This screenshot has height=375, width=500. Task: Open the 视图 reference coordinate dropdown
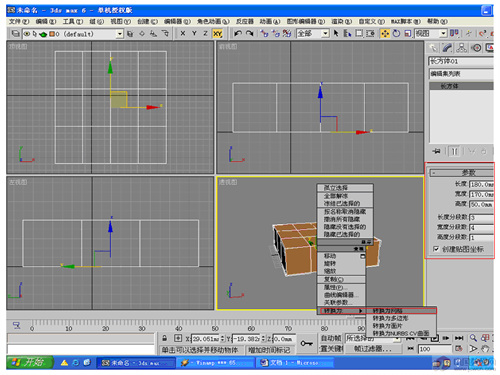tap(443, 33)
